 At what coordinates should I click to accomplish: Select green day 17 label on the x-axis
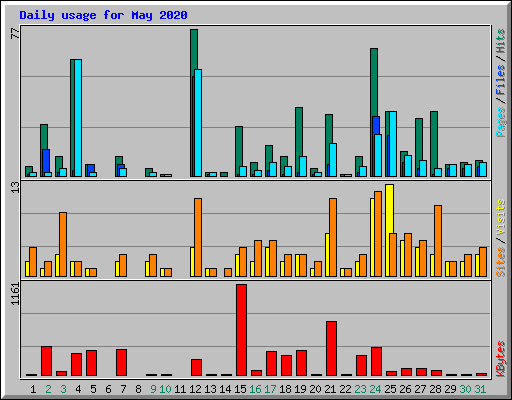[270, 389]
